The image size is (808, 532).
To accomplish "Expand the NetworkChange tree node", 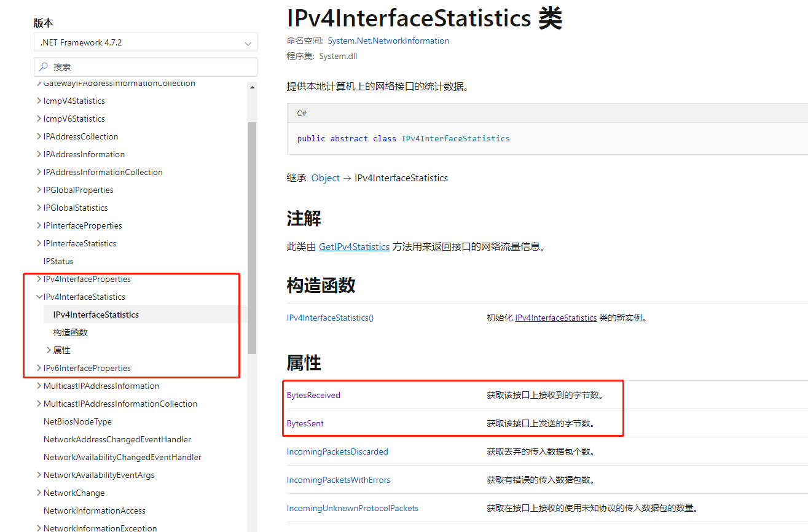I will [39, 493].
